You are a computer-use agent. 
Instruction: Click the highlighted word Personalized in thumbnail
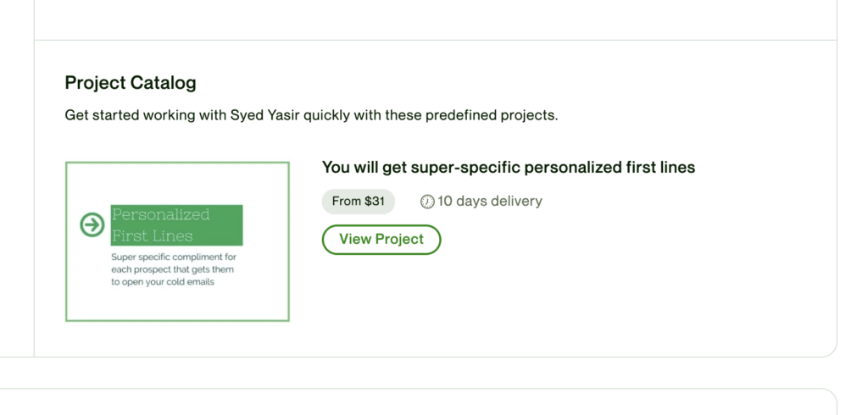[161, 214]
